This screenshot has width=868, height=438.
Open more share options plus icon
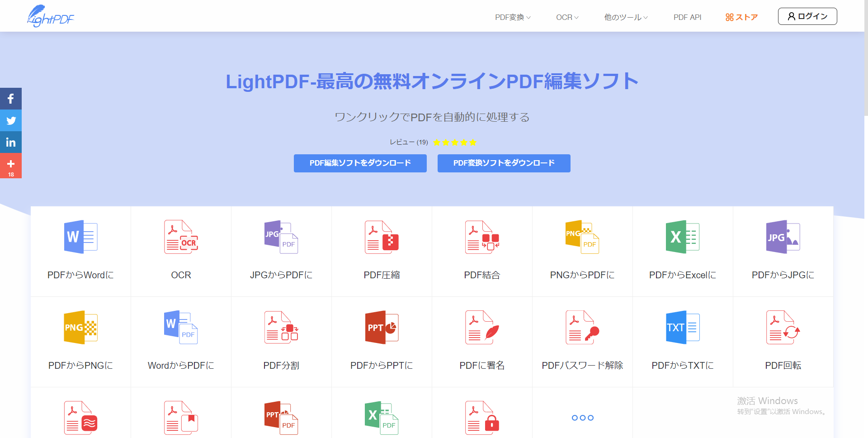tap(11, 166)
